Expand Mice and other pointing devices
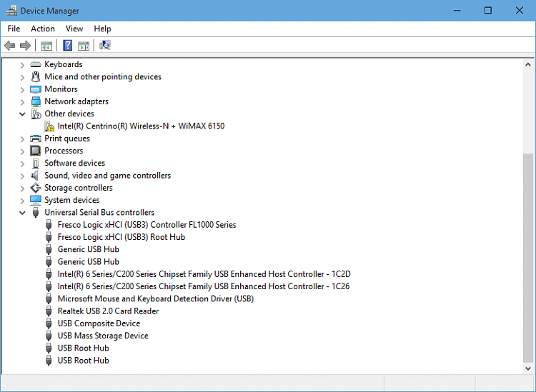Image resolution: width=536 pixels, height=392 pixels. tap(22, 78)
